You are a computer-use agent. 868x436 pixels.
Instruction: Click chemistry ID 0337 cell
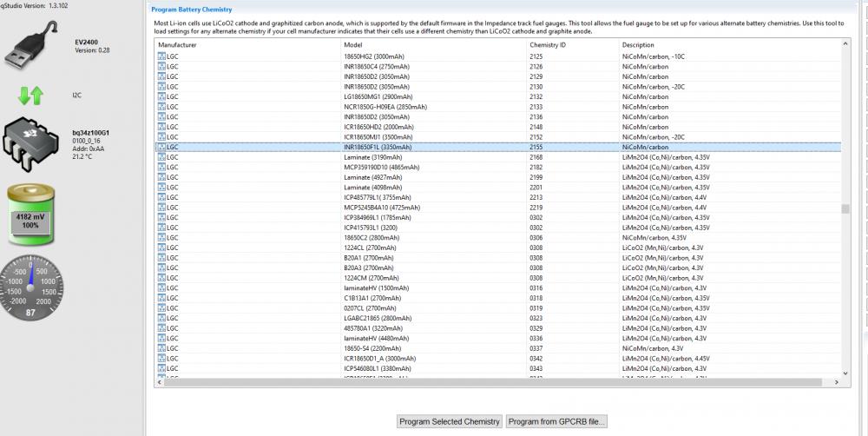536,348
